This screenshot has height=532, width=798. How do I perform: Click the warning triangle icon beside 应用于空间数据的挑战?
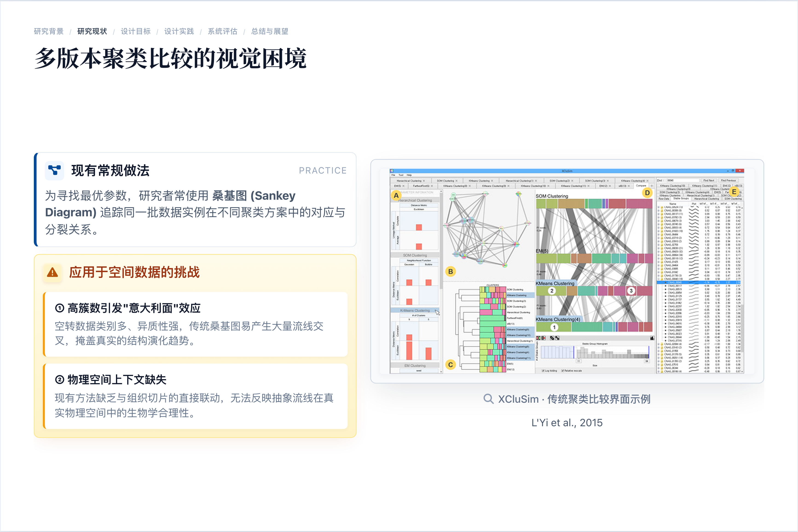tap(52, 272)
